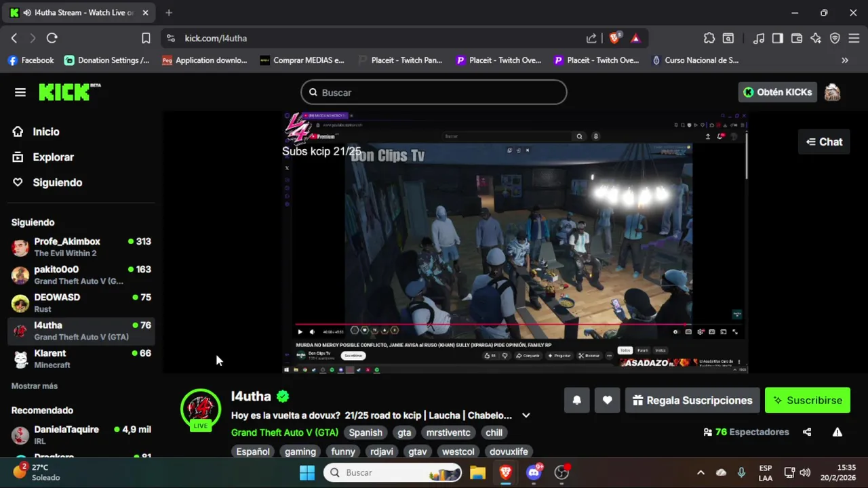Click the Spanish tag

[366, 432]
